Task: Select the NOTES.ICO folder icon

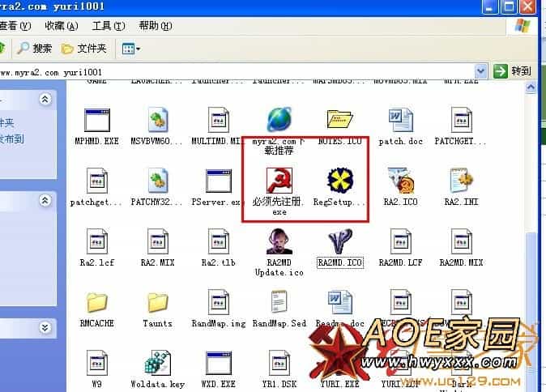Action: (340, 119)
